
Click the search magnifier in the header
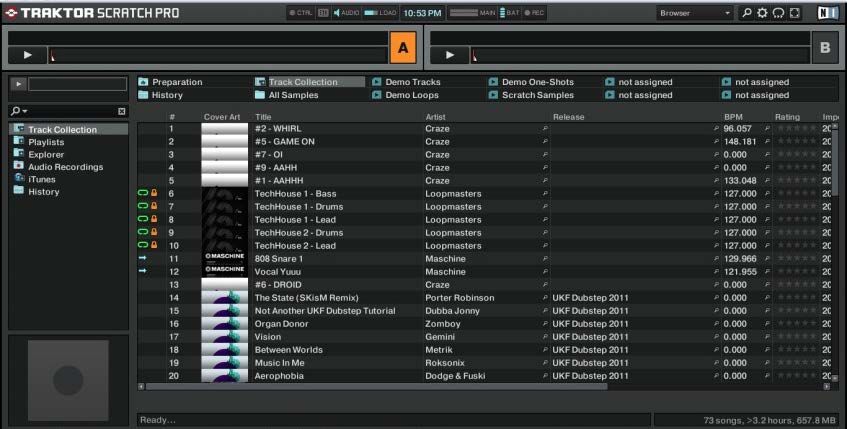tap(747, 13)
